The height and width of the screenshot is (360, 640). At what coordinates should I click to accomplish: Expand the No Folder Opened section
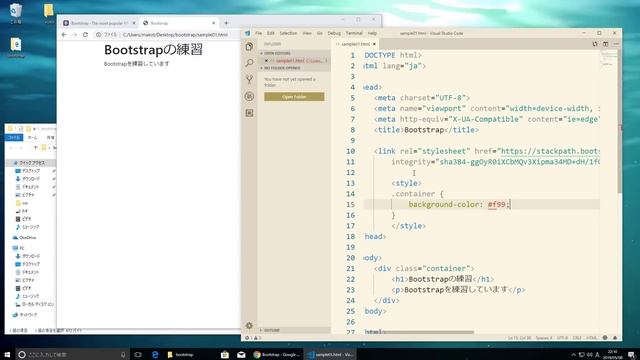point(295,68)
